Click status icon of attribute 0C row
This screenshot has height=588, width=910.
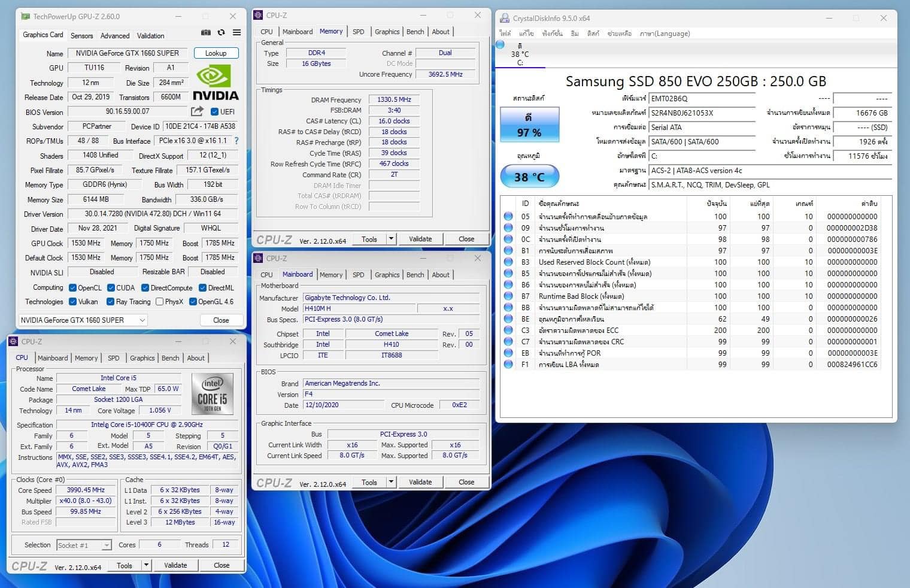(508, 239)
